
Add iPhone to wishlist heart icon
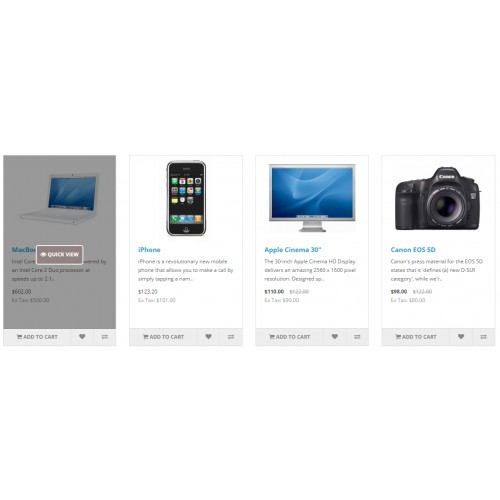[208, 337]
